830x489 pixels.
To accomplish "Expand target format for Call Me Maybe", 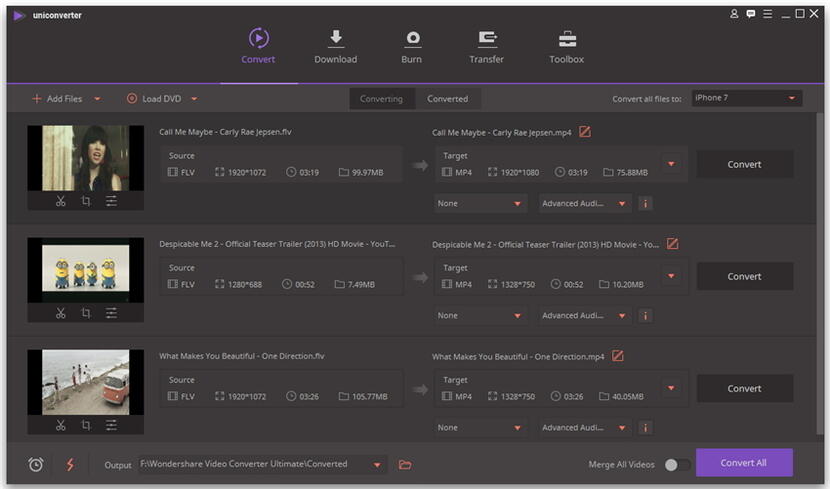I will pyautogui.click(x=671, y=164).
